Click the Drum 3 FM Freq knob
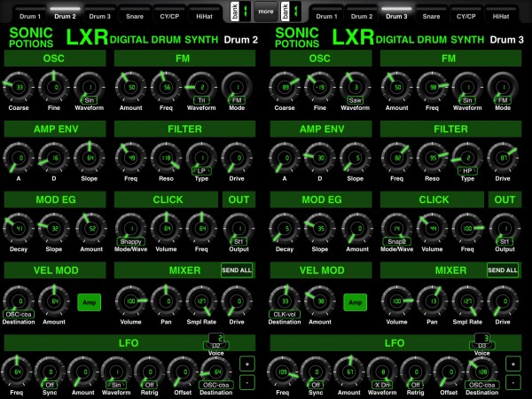The image size is (532, 399). 433,87
